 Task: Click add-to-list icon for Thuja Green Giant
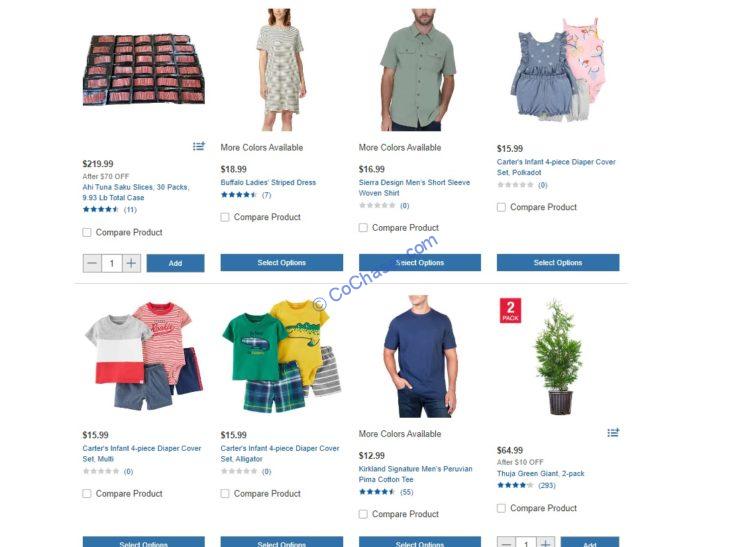point(613,432)
